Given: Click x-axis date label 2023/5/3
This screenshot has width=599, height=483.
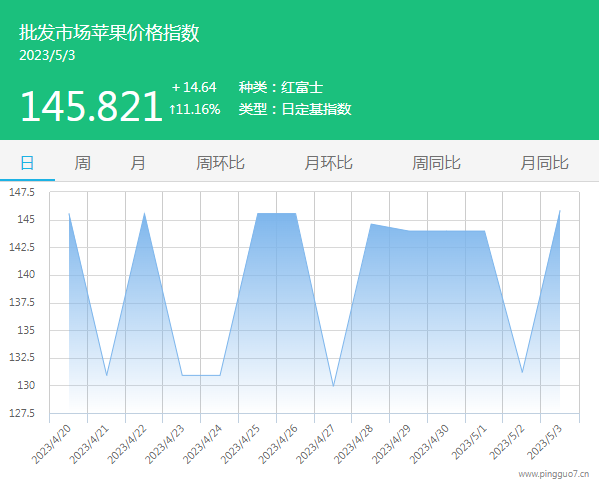Looking at the screenshot, I should [545, 442].
